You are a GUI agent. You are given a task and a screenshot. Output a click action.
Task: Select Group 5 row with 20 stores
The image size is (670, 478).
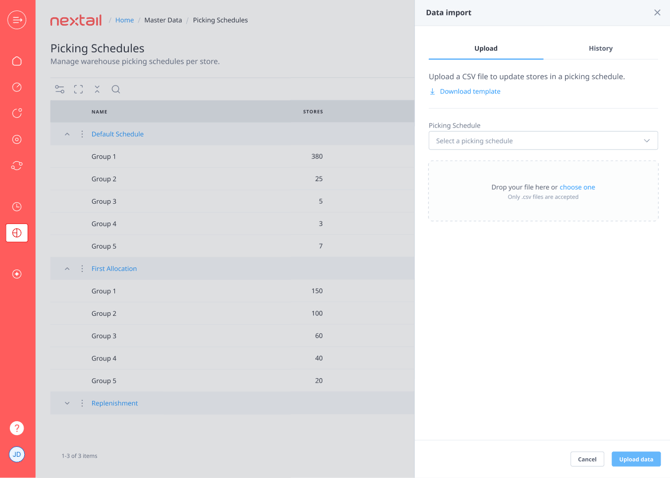232,381
